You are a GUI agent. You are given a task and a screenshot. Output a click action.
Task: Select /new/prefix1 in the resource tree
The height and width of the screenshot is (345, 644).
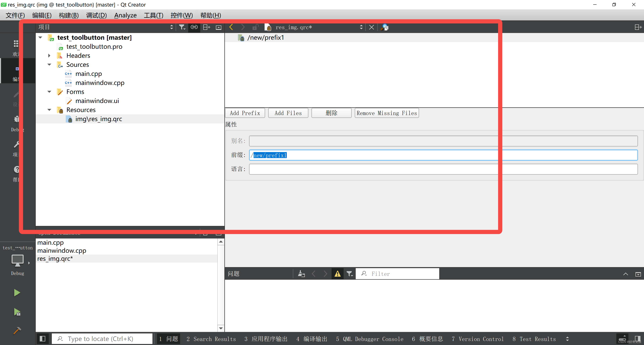pyautogui.click(x=265, y=38)
